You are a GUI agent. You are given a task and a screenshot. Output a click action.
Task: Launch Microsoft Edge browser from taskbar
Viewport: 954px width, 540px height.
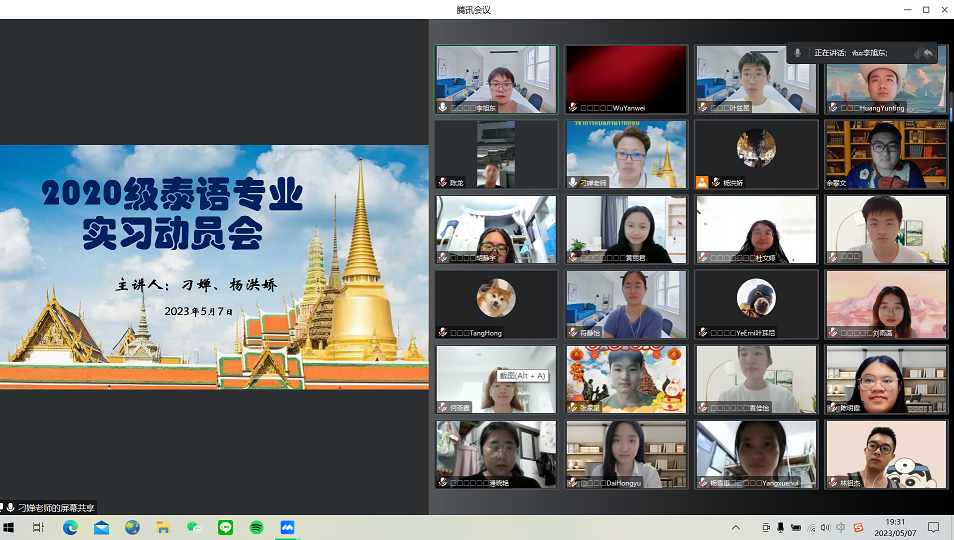click(x=70, y=527)
